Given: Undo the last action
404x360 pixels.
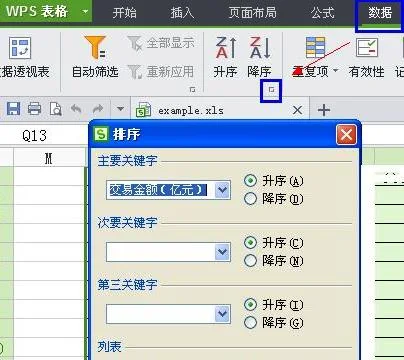Looking at the screenshot, I should [76, 109].
